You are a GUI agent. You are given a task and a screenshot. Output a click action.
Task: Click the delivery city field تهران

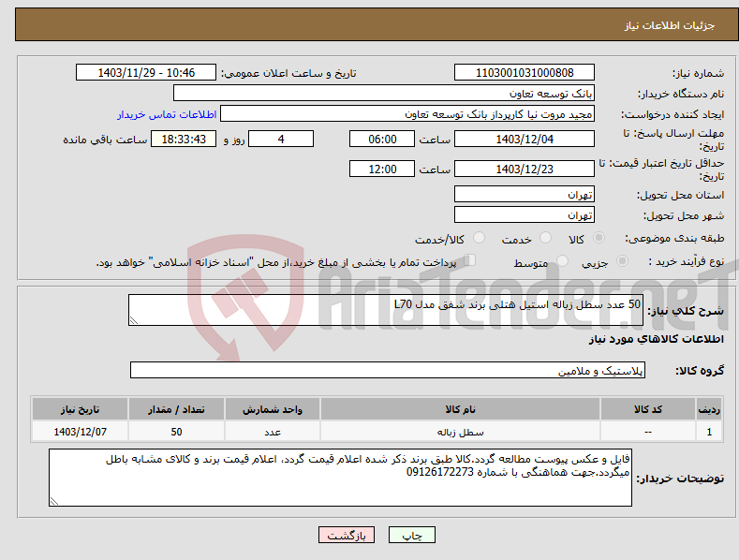(x=525, y=214)
